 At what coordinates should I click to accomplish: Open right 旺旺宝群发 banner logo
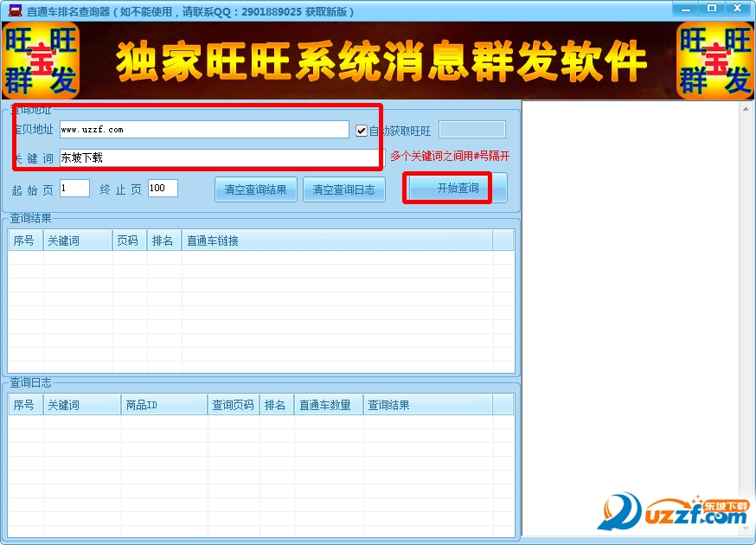[715, 61]
